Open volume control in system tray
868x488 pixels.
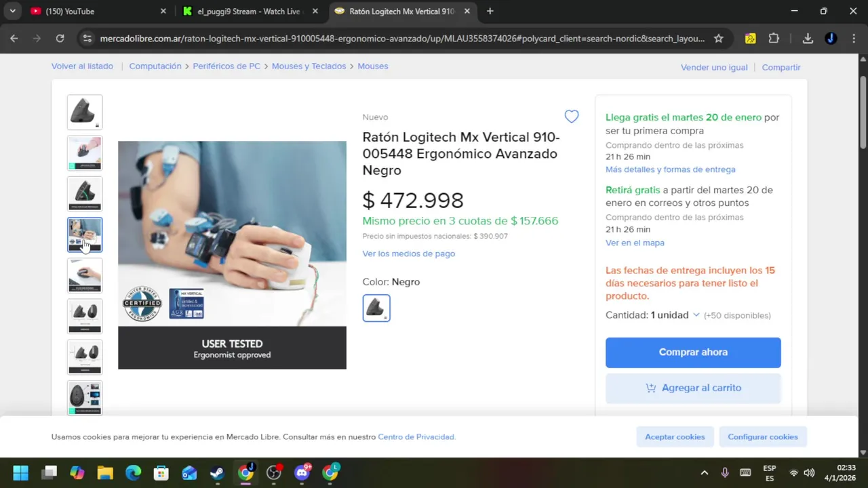click(809, 472)
